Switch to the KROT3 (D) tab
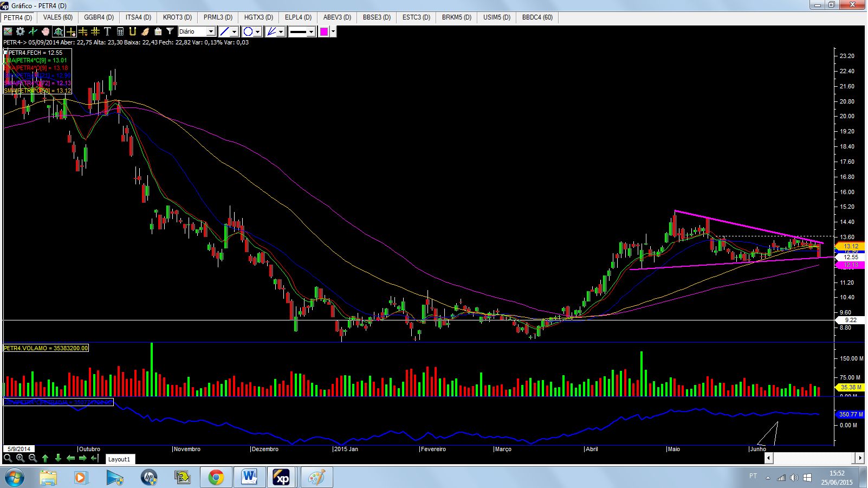The width and height of the screenshot is (868, 488). [177, 17]
